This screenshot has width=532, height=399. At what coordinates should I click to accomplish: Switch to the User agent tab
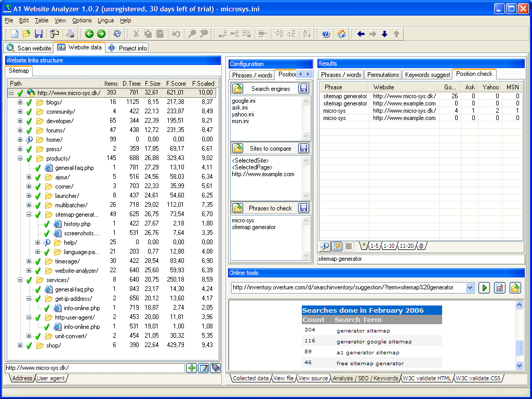tap(50, 378)
